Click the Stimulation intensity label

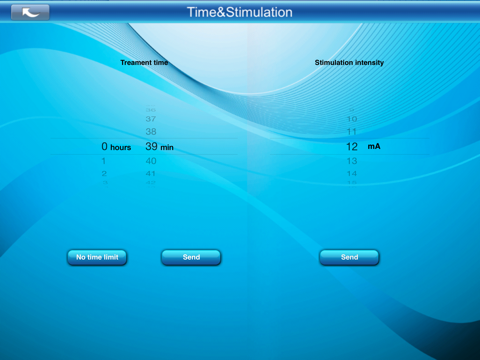349,63
